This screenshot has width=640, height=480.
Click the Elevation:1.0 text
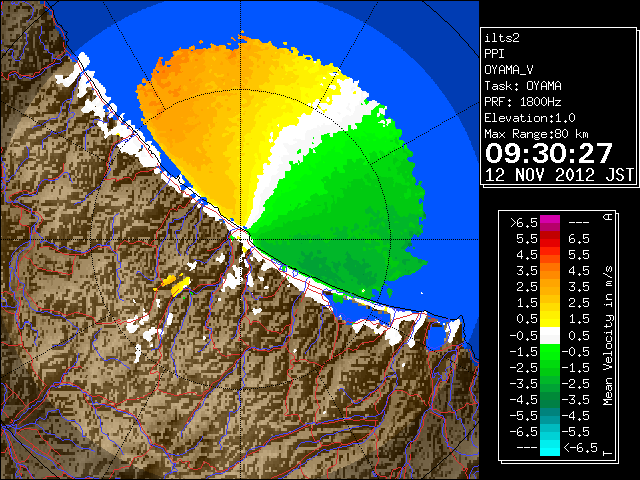coord(530,118)
